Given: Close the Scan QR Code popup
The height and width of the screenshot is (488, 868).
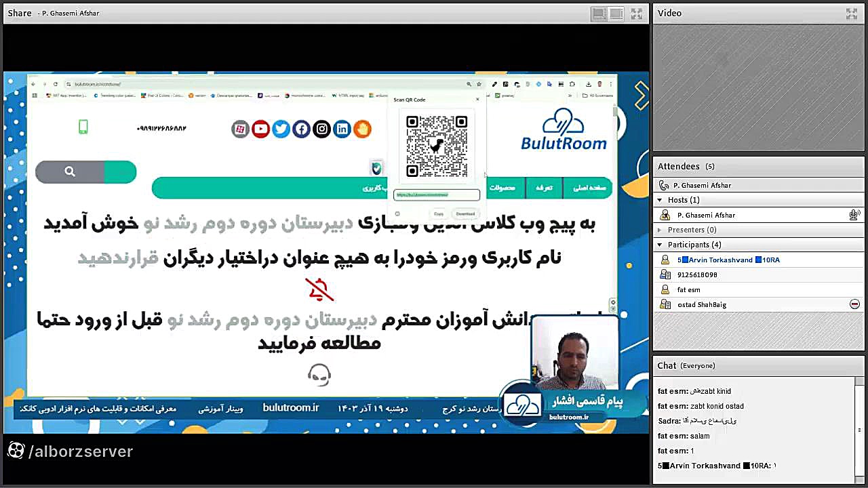Looking at the screenshot, I should click(477, 100).
